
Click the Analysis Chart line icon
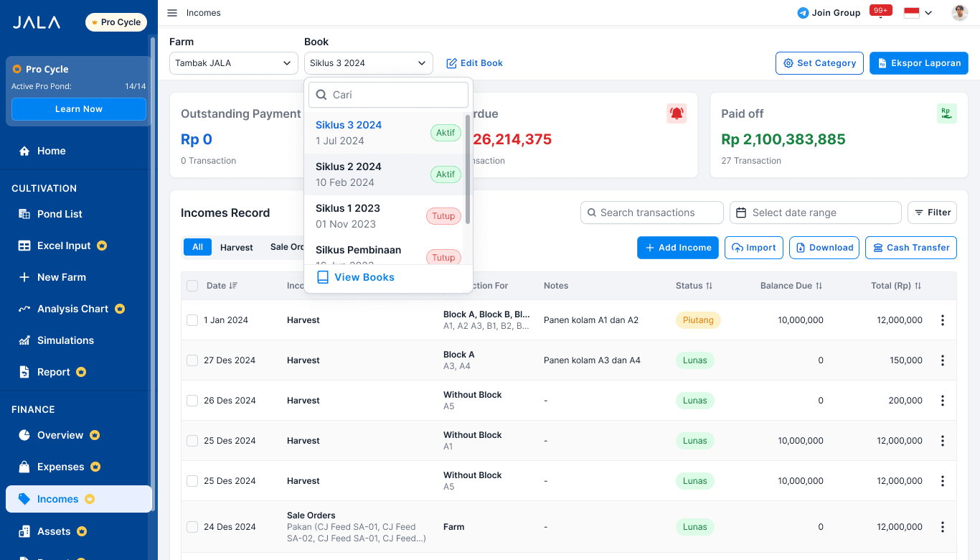24,309
